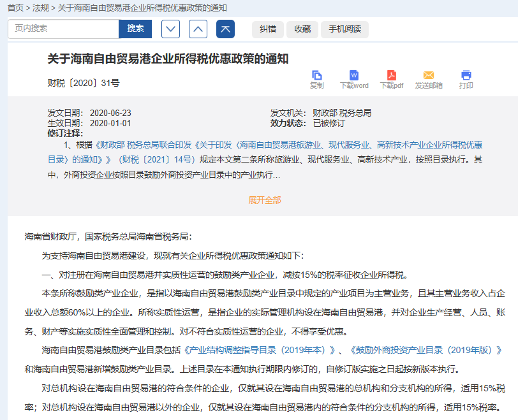Click the in-page search input field

click(63, 29)
